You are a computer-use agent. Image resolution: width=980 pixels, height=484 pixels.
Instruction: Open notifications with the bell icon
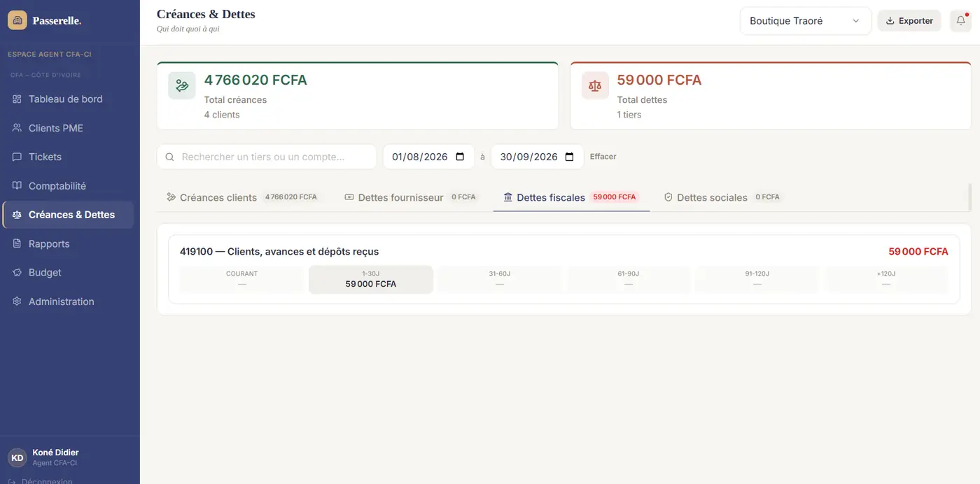(x=960, y=21)
